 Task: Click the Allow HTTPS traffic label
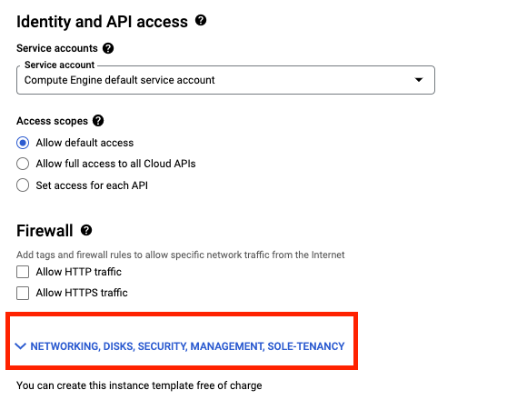coord(82,293)
